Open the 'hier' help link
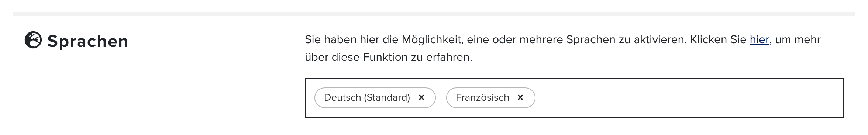This screenshot has height=135, width=868. (759, 39)
